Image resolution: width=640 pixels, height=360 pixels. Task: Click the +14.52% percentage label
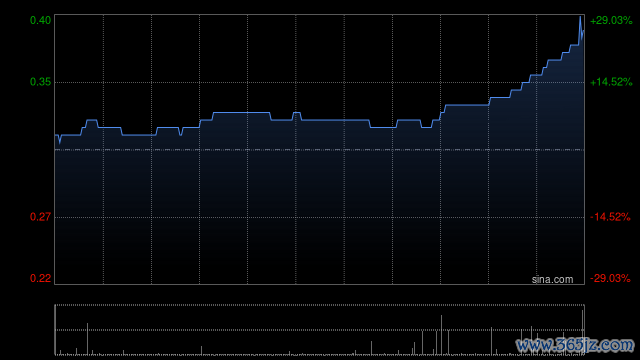[x=611, y=82]
